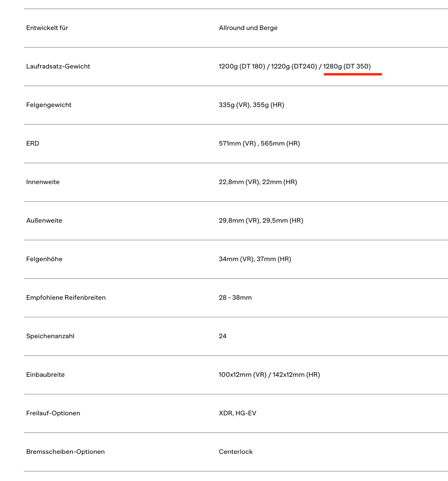Click the "ERD" row label

33,143
